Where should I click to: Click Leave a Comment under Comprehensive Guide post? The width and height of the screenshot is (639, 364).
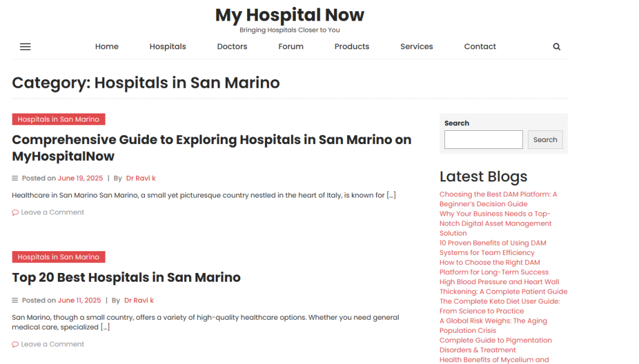tap(52, 212)
